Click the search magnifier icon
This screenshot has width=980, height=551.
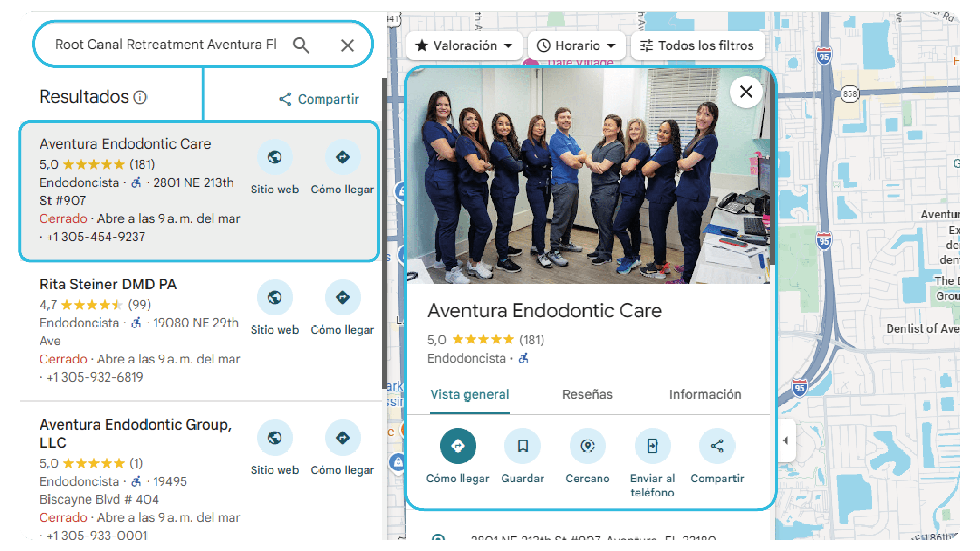click(x=301, y=45)
